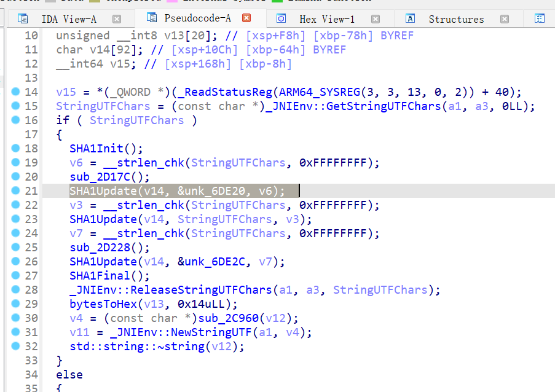The image size is (555, 392).
Task: Switch to the Structures tab
Action: coord(456,19)
